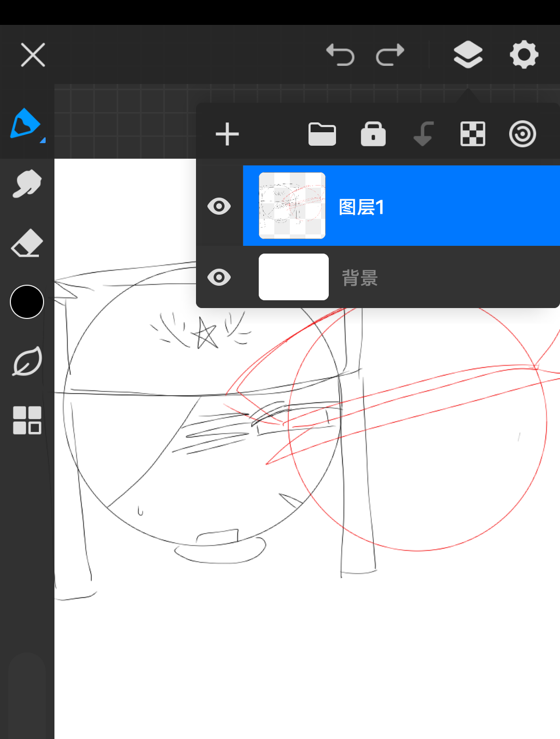Screen dimensions: 560x739
Task: Hide the 背景 layer with eye icon
Action: coord(219,277)
